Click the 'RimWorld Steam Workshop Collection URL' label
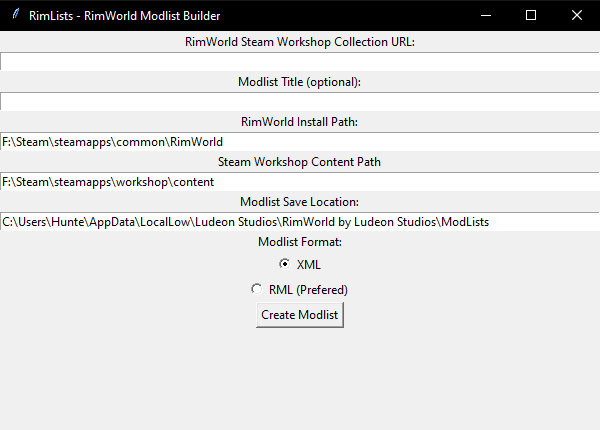This screenshot has width=600, height=430. (300, 42)
